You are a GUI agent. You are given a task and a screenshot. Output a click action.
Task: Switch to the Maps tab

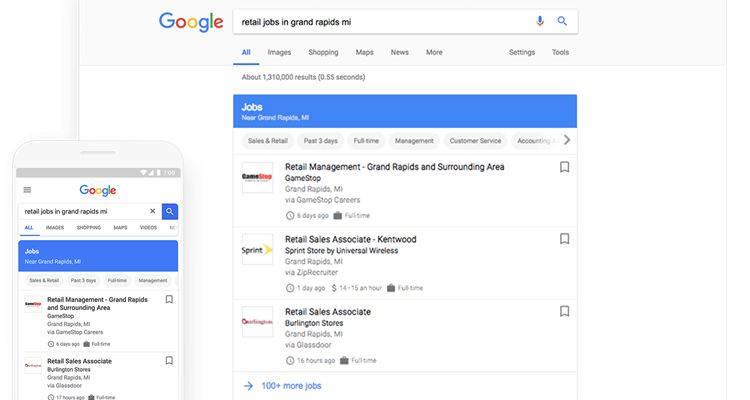click(364, 52)
